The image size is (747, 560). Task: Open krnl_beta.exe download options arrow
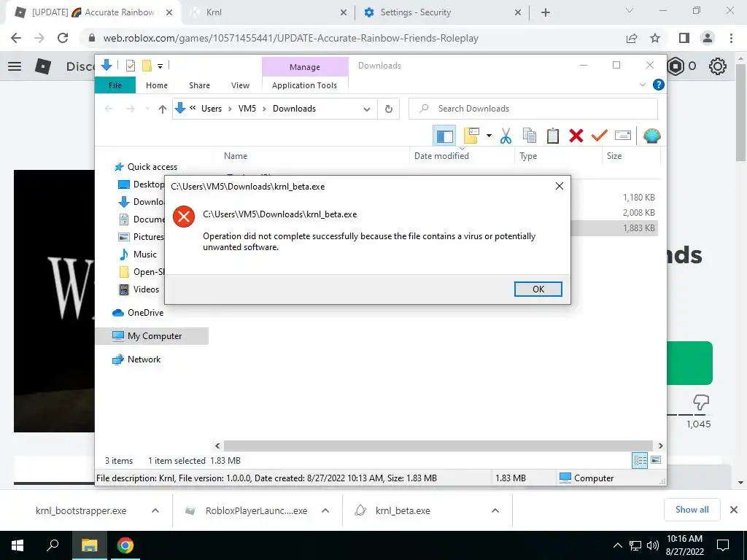495,510
